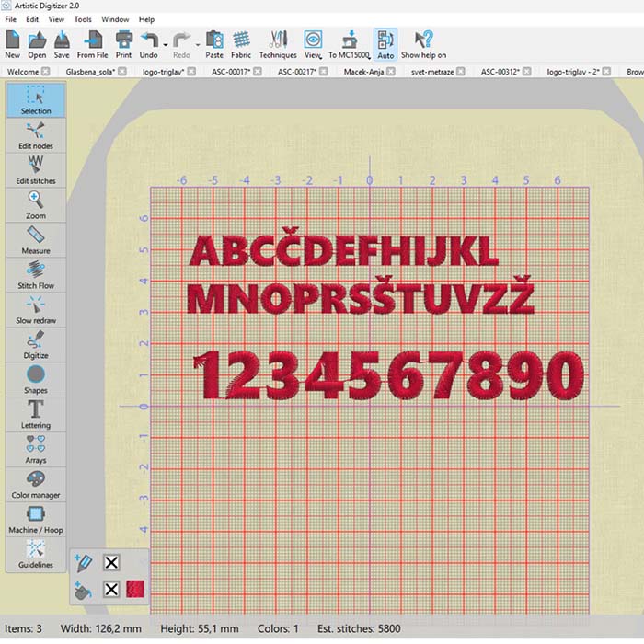Expand the Undo history dropdown arrow

(165, 42)
